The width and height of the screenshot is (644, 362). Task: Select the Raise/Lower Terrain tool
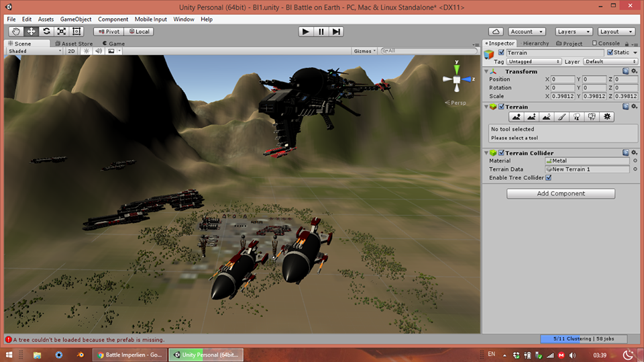[517, 117]
